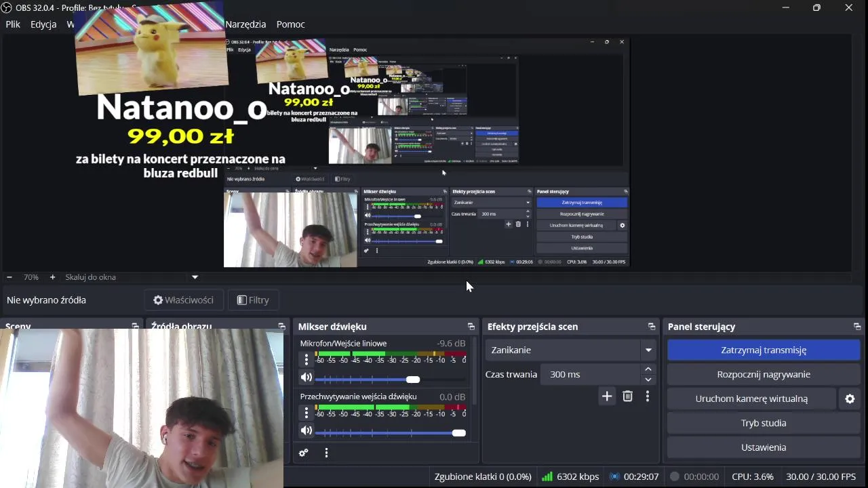
Task: Click the Mikrofon -9.6 dB level readout
Action: tap(451, 344)
